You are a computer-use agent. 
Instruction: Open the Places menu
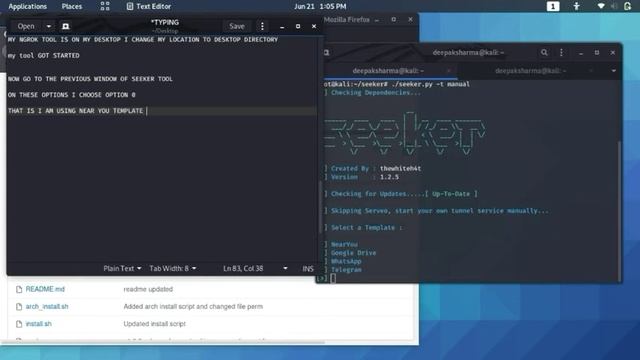coord(72,7)
